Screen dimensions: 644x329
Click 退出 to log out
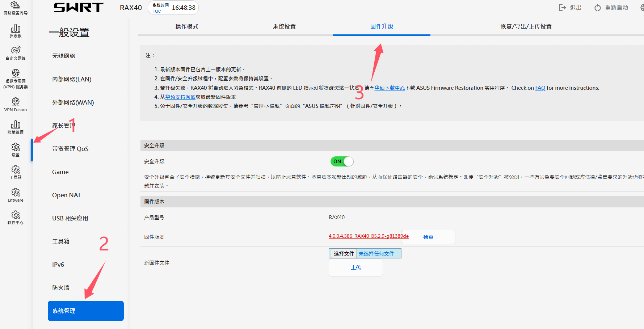[x=570, y=8]
